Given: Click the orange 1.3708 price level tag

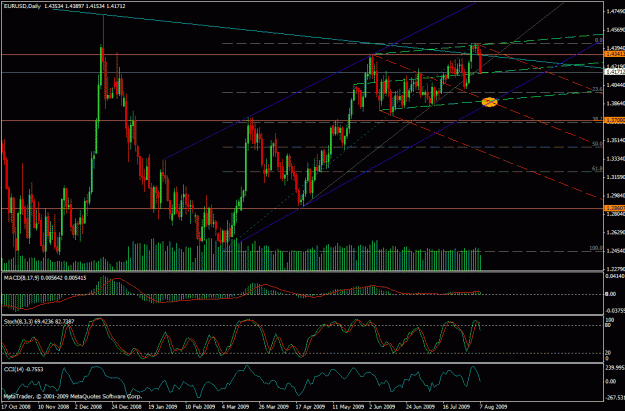Looking at the screenshot, I should click(x=615, y=120).
